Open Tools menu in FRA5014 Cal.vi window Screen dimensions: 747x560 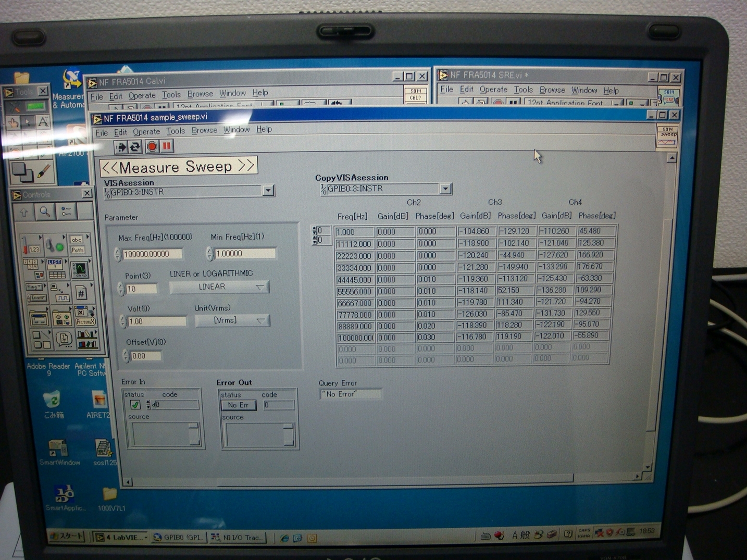click(171, 95)
